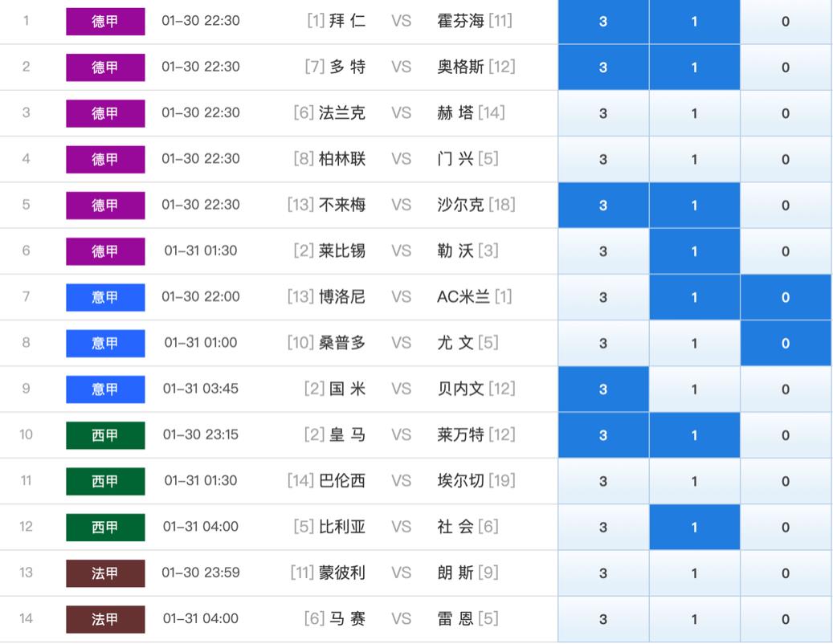Image resolution: width=833 pixels, height=644 pixels.
Task: Click away team name 埃尔切
Action: click(460, 481)
